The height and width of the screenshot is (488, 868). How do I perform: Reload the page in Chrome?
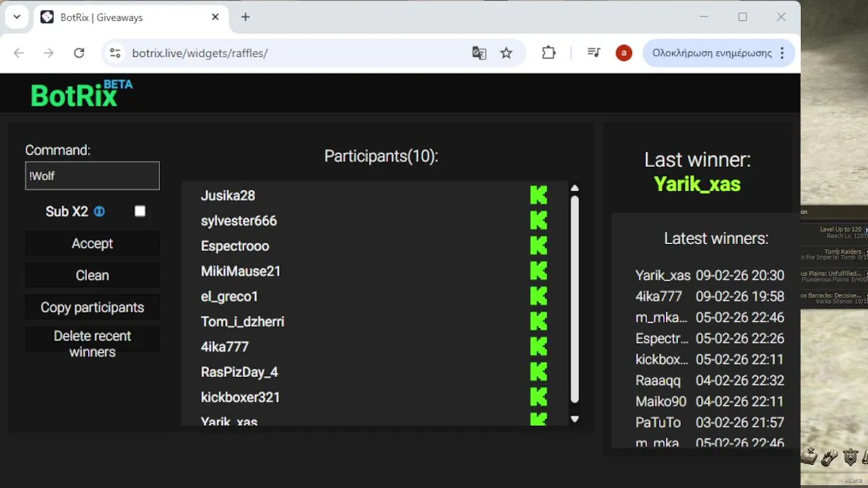point(79,53)
